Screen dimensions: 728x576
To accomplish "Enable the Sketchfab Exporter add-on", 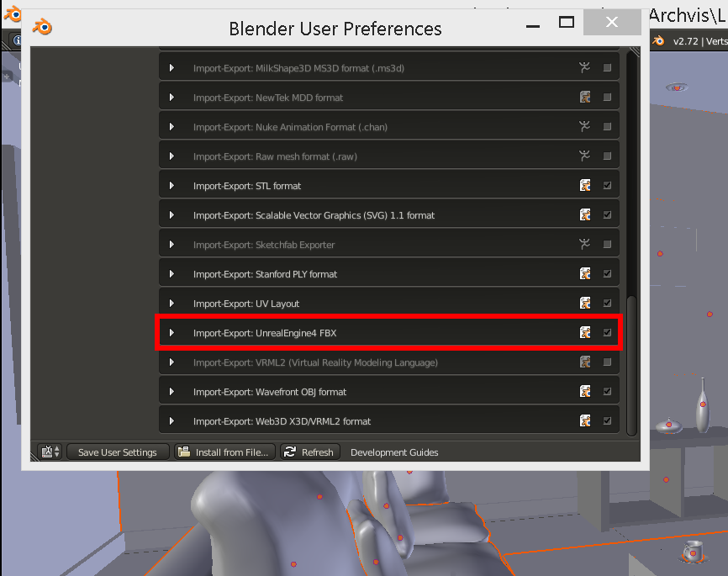I will pyautogui.click(x=607, y=244).
